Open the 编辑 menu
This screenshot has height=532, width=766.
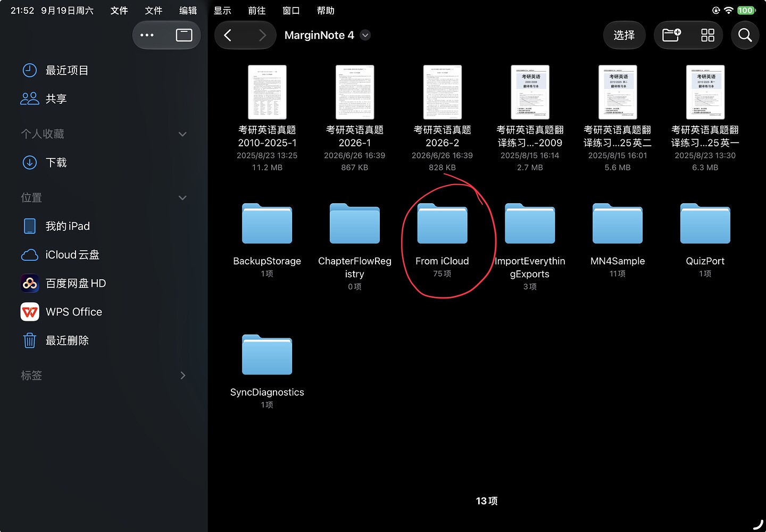[188, 11]
